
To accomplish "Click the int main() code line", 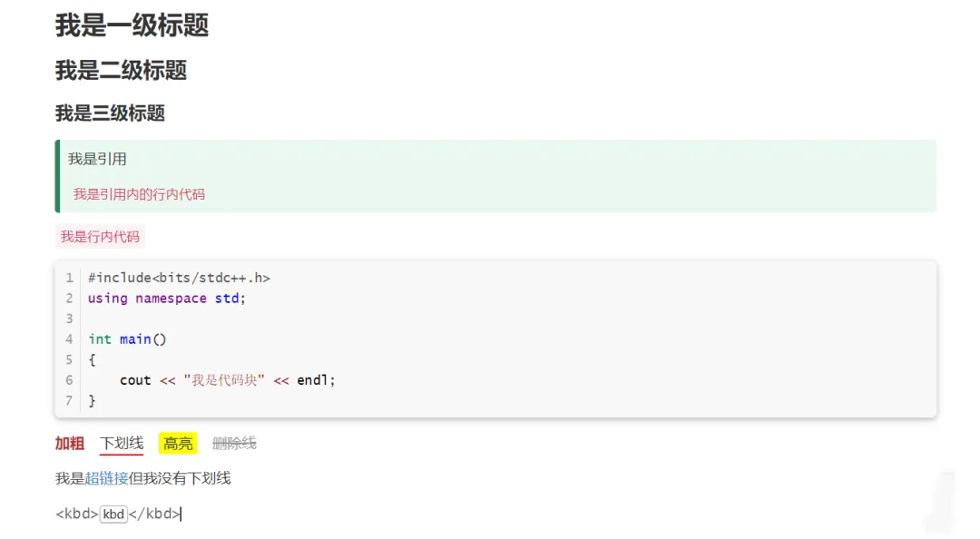I will [x=127, y=339].
